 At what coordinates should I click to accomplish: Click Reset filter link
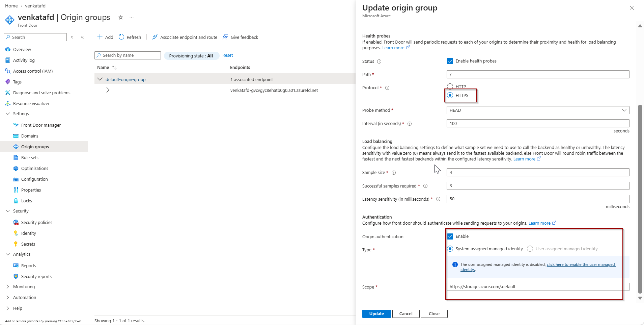coord(228,55)
